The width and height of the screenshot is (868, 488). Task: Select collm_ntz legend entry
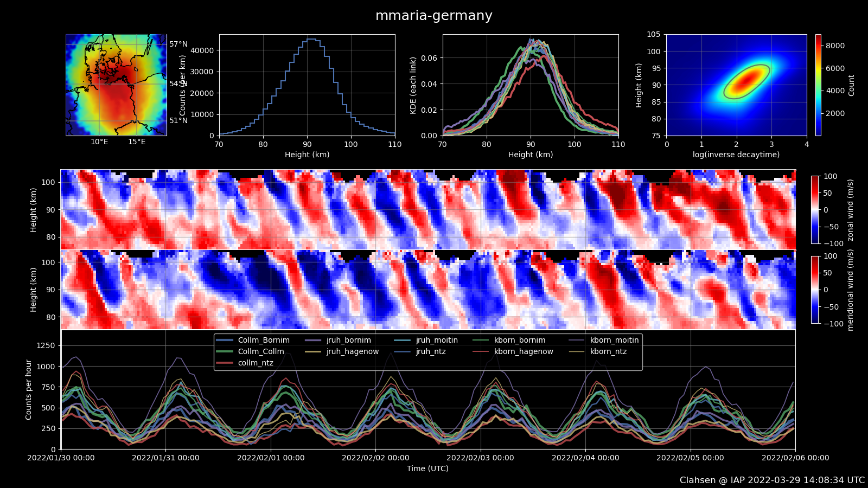click(245, 363)
